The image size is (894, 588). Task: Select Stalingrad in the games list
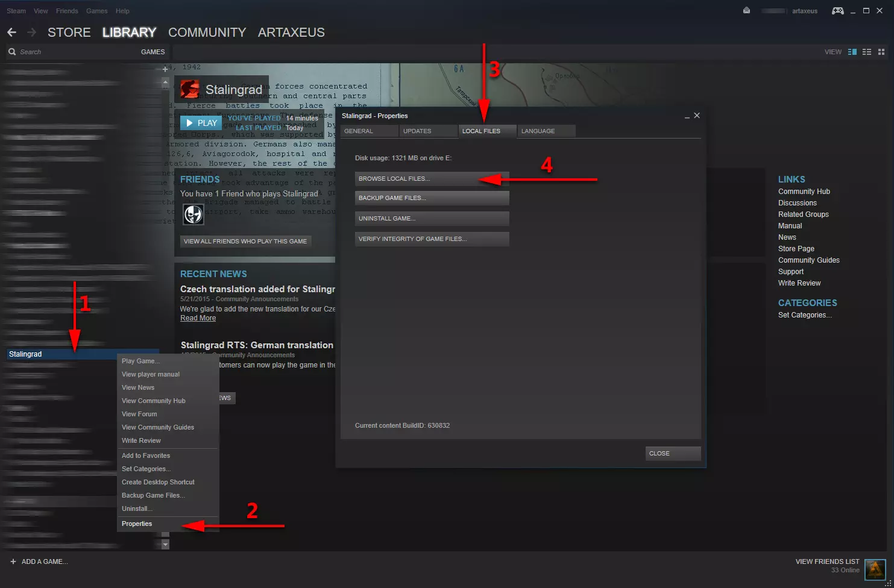pos(83,354)
